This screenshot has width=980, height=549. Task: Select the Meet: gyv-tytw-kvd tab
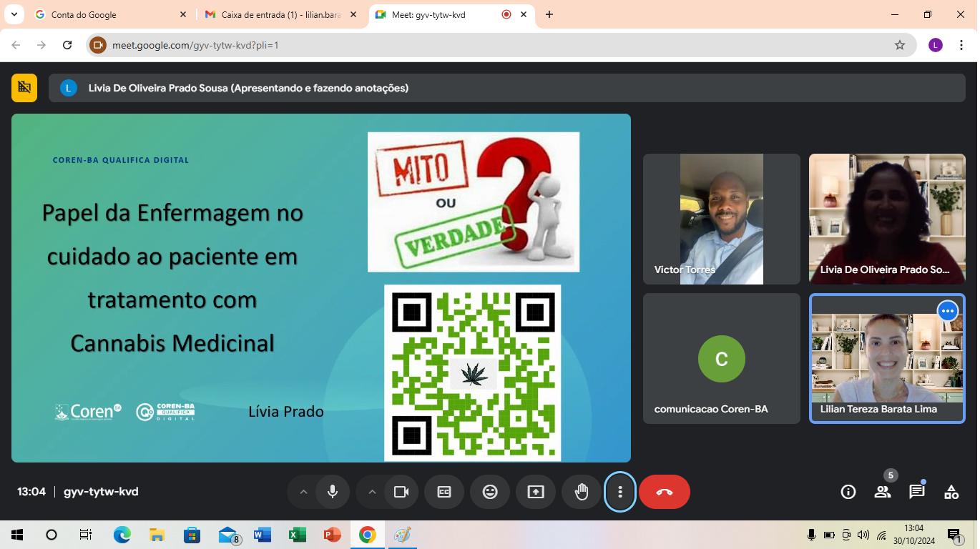coord(451,14)
